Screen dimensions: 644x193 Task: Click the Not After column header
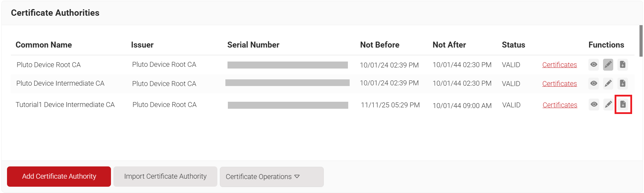pos(449,45)
